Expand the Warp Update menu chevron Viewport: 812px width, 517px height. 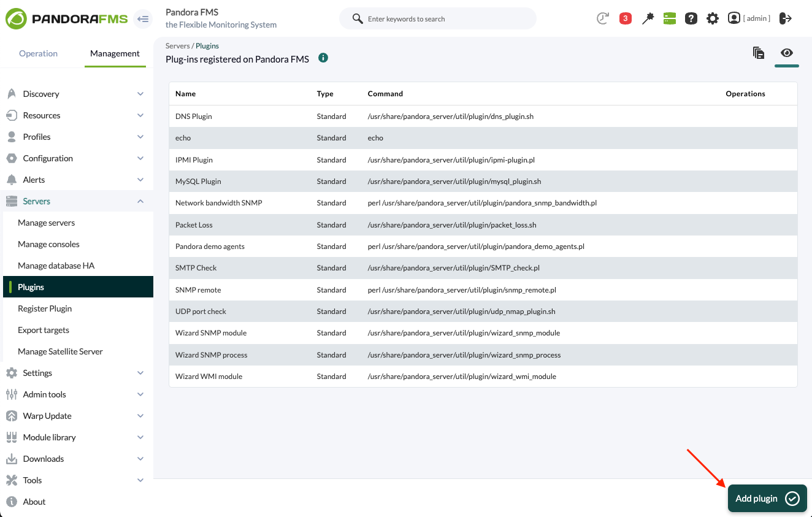140,416
